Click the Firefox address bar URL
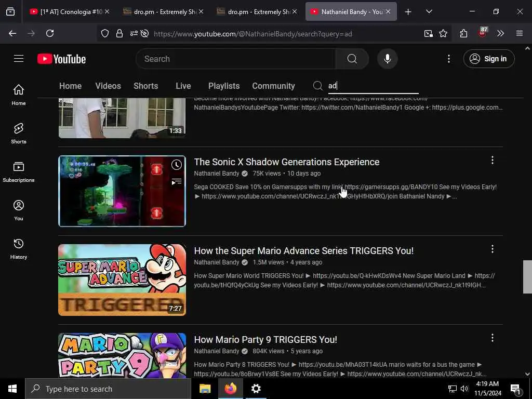This screenshot has height=399, width=532. (x=253, y=34)
